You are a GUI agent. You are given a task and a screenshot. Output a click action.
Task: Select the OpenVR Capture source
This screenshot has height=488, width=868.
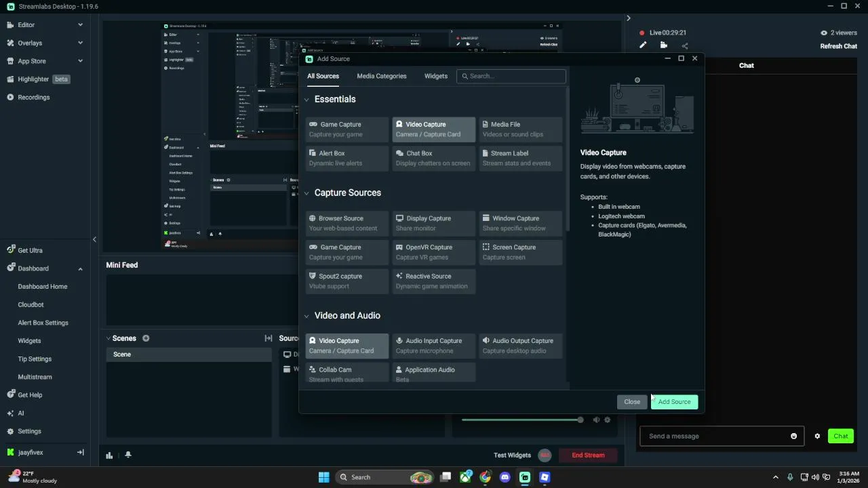[434, 252]
